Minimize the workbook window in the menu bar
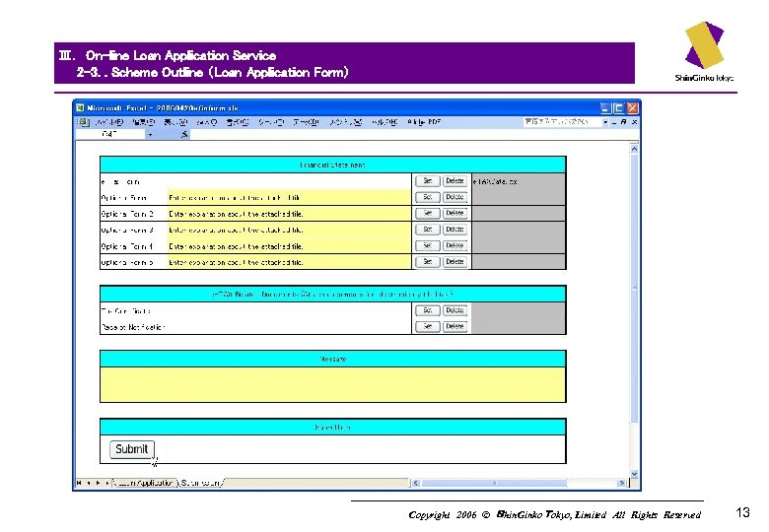769x532 pixels. (614, 122)
